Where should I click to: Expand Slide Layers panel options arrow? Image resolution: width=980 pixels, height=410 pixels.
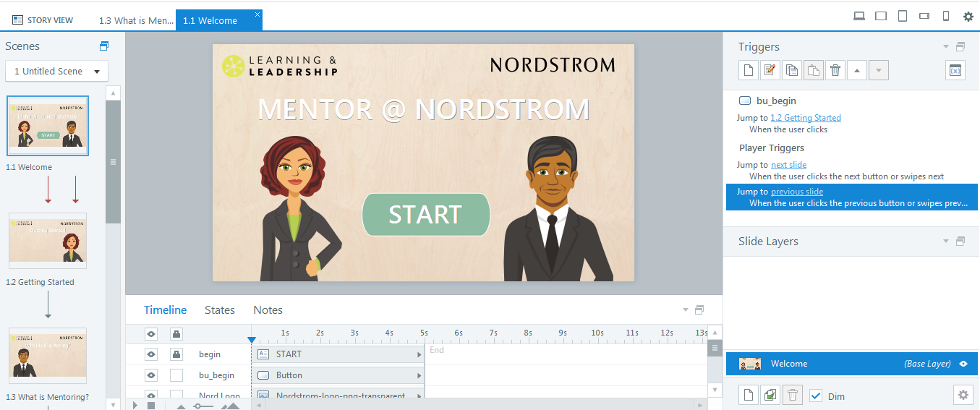click(946, 241)
